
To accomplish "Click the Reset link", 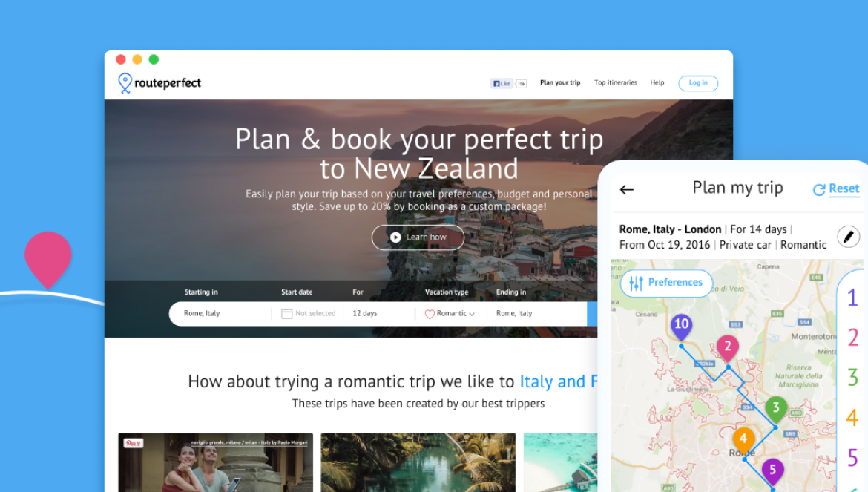I will click(836, 189).
